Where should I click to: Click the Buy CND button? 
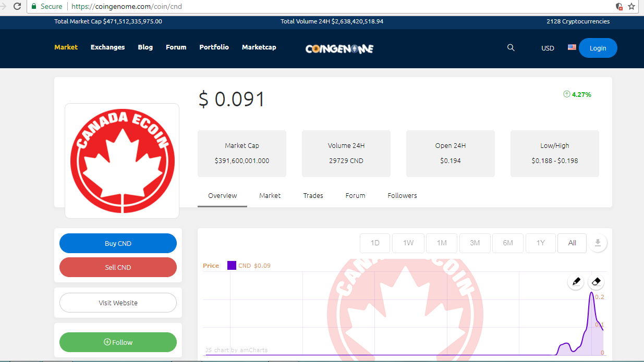[x=118, y=243]
